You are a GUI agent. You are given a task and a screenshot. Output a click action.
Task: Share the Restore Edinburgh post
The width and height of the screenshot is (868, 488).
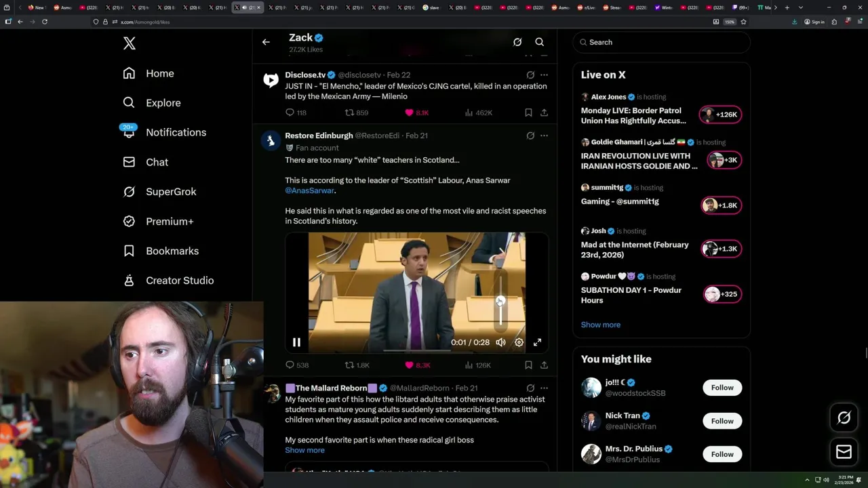pyautogui.click(x=544, y=365)
